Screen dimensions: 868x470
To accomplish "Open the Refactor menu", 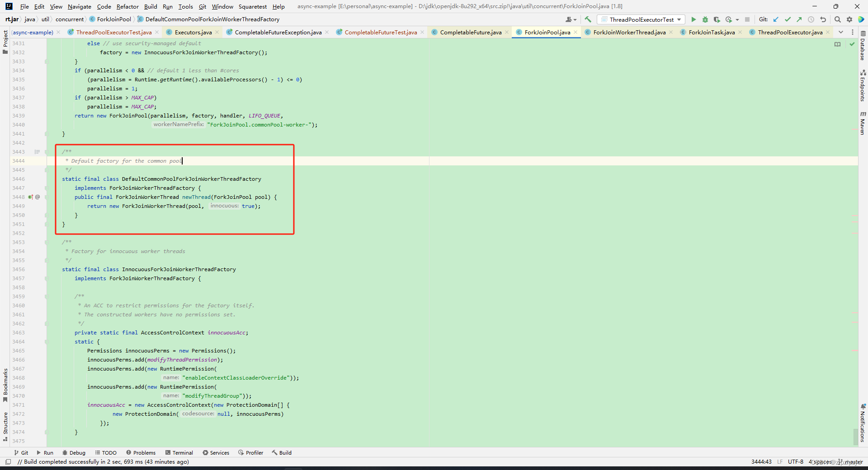I will point(127,6).
